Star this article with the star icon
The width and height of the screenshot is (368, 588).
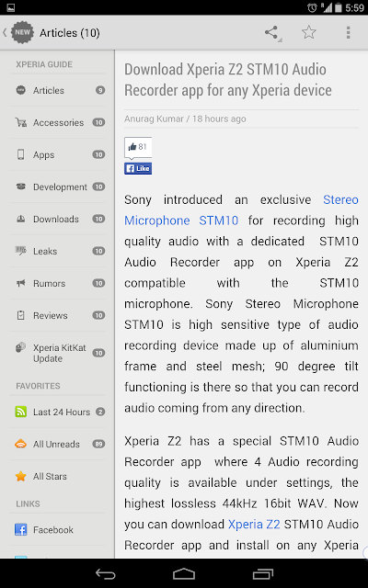tap(309, 33)
